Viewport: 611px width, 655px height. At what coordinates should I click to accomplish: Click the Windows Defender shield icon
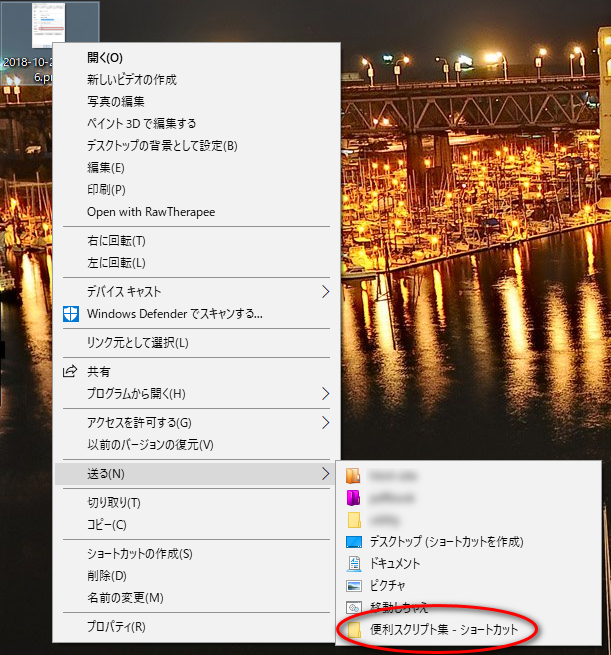point(70,314)
